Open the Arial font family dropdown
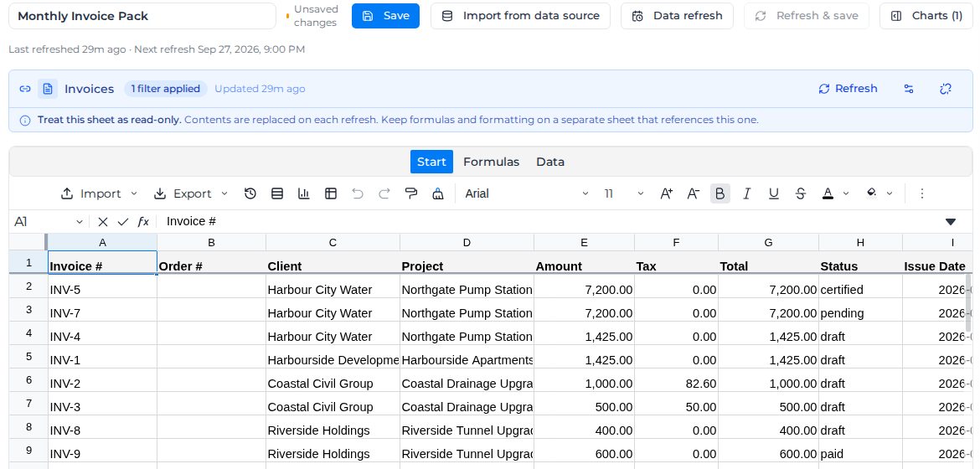The height and width of the screenshot is (469, 980). 527,193
